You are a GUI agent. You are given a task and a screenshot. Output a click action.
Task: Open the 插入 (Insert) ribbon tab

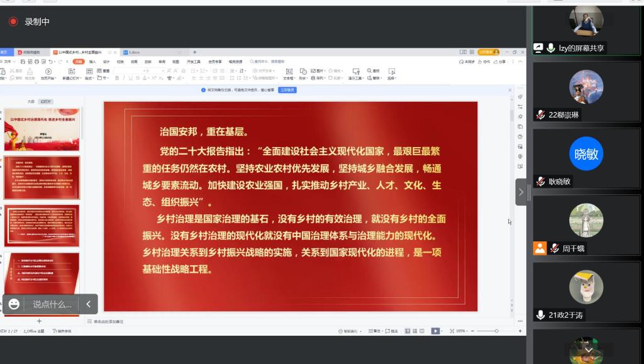click(92, 62)
